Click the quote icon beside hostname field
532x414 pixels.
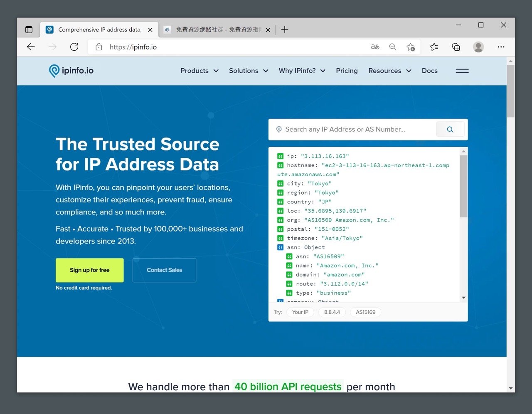(280, 165)
